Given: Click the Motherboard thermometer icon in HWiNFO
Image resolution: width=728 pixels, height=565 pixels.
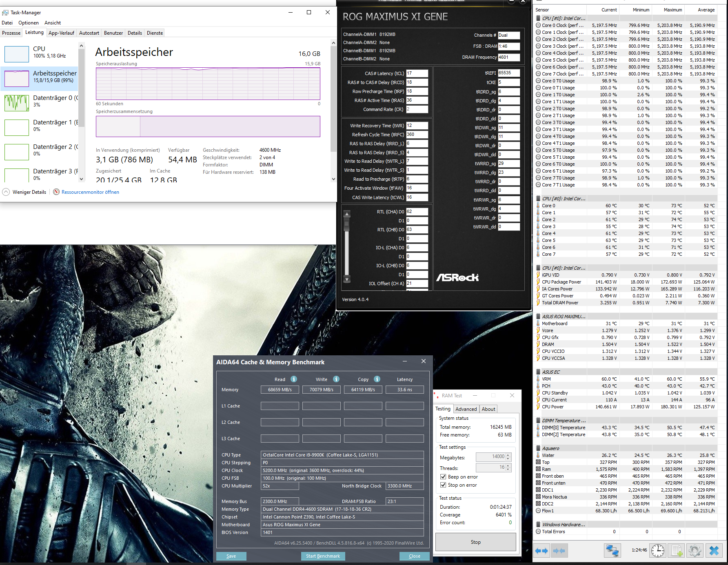Looking at the screenshot, I should (538, 323).
